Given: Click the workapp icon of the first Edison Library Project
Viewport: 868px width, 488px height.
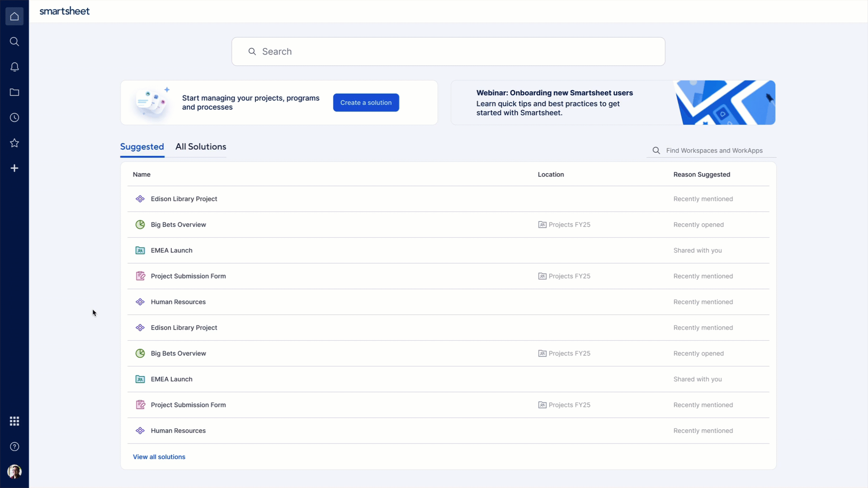Looking at the screenshot, I should coord(140,199).
